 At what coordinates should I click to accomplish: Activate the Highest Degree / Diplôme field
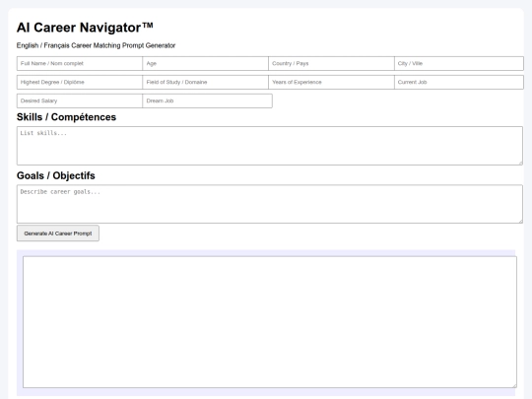[x=80, y=82]
